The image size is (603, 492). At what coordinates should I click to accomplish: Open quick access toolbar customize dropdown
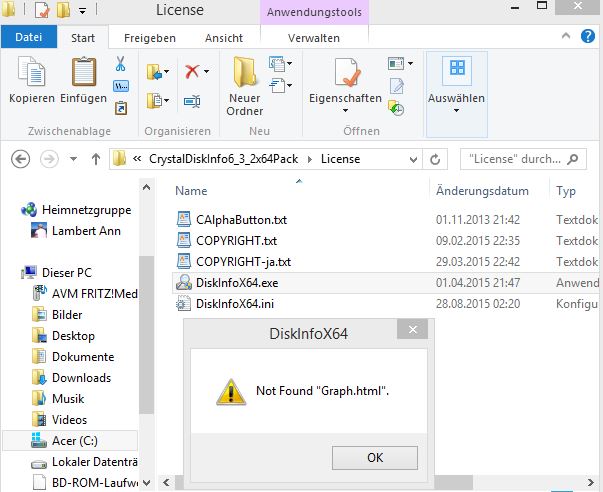pyautogui.click(x=82, y=11)
